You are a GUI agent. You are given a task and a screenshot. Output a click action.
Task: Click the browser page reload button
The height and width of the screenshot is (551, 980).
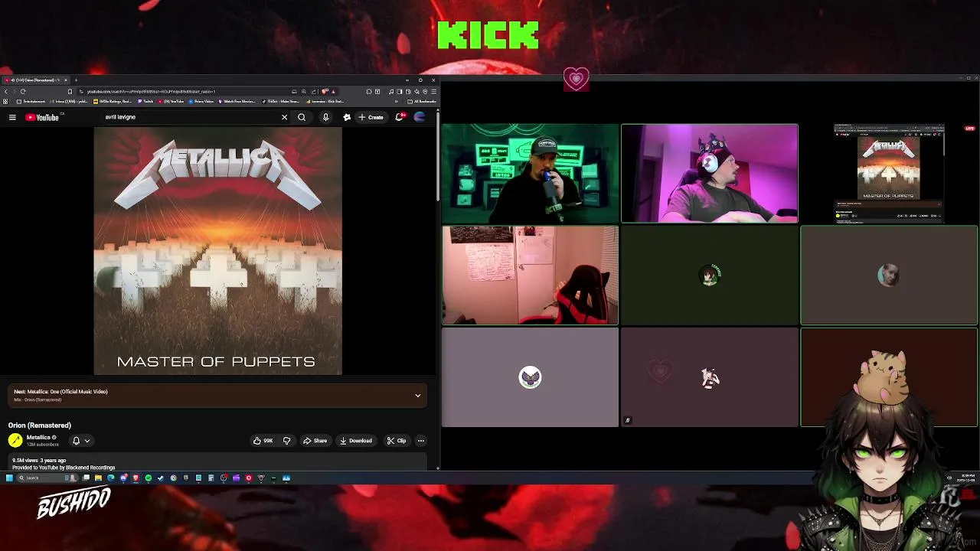click(x=23, y=92)
